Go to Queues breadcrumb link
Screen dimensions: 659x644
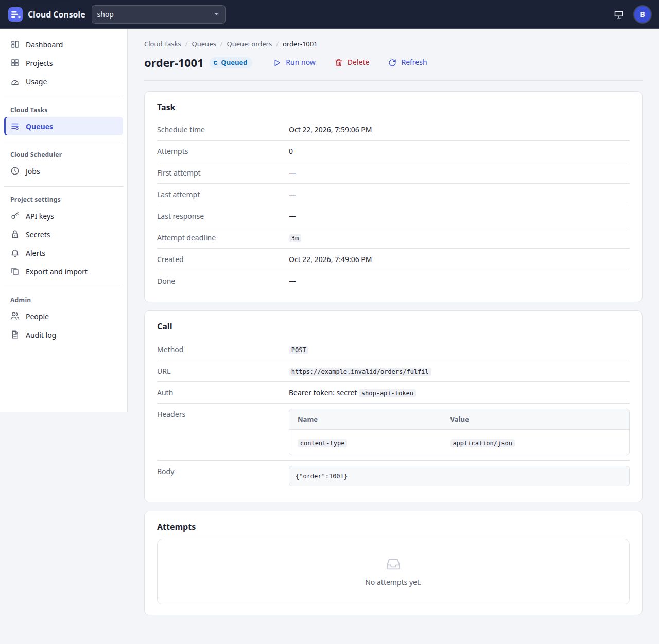(204, 44)
